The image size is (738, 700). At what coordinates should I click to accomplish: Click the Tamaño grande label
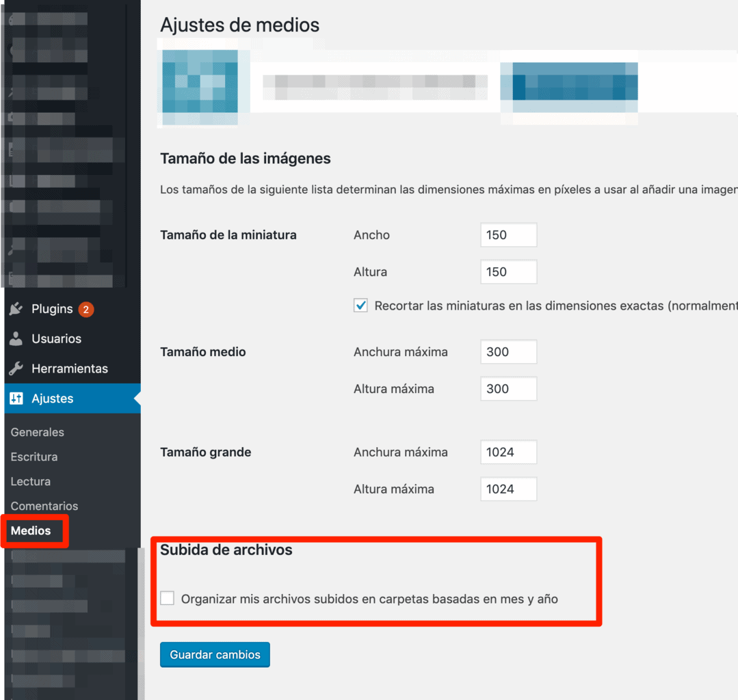click(206, 452)
